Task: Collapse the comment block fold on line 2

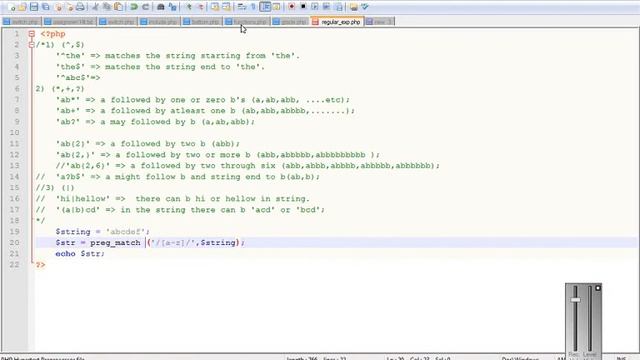Action: tap(31, 45)
